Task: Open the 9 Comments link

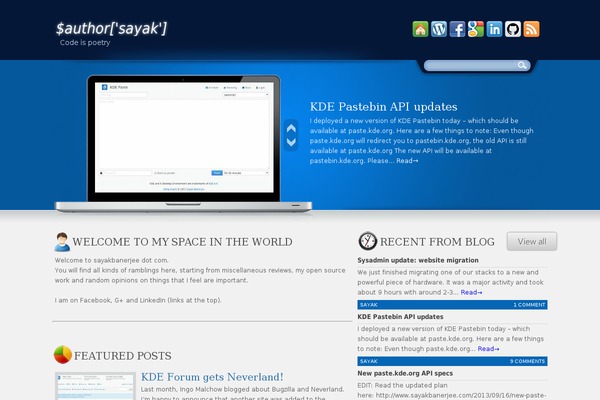Action: (527, 361)
